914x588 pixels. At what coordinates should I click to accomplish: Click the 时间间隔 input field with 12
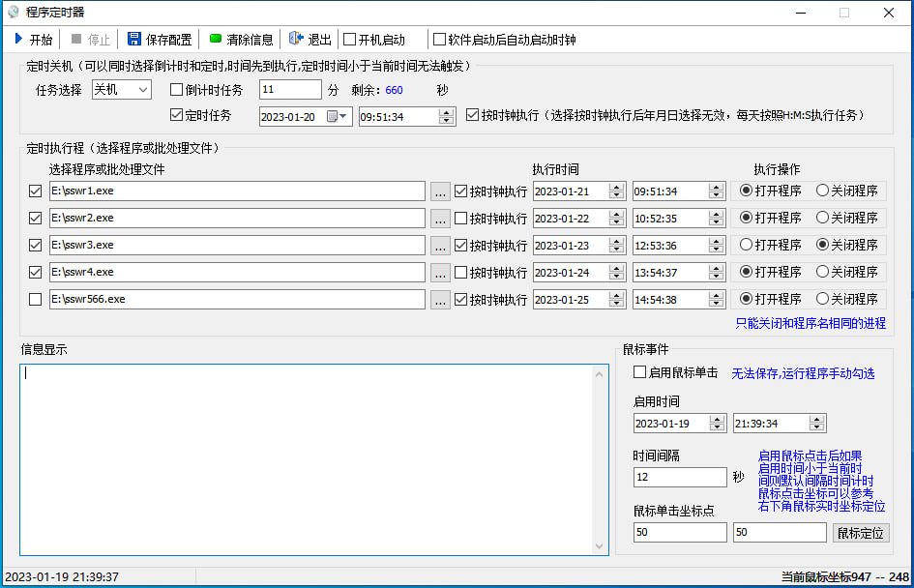[x=679, y=477]
